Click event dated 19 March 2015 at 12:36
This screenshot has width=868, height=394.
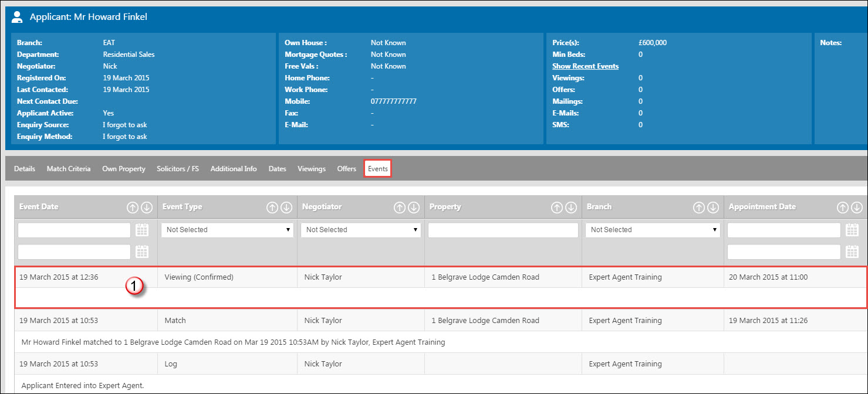(59, 277)
